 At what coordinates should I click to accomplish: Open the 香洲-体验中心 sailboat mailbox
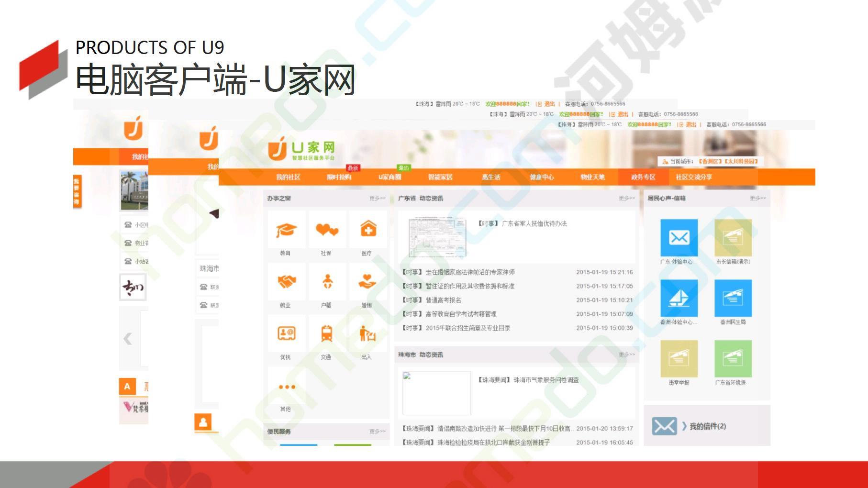[679, 298]
